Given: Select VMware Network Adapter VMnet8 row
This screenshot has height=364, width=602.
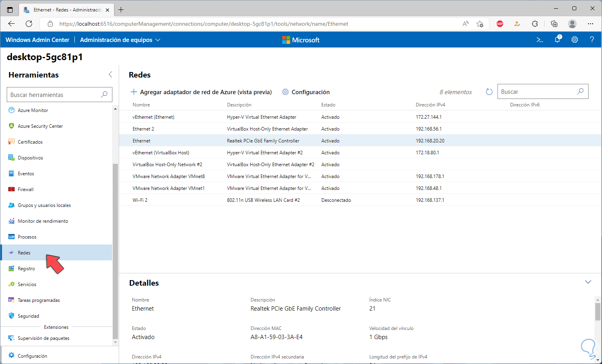Looking at the screenshot, I should point(360,176).
